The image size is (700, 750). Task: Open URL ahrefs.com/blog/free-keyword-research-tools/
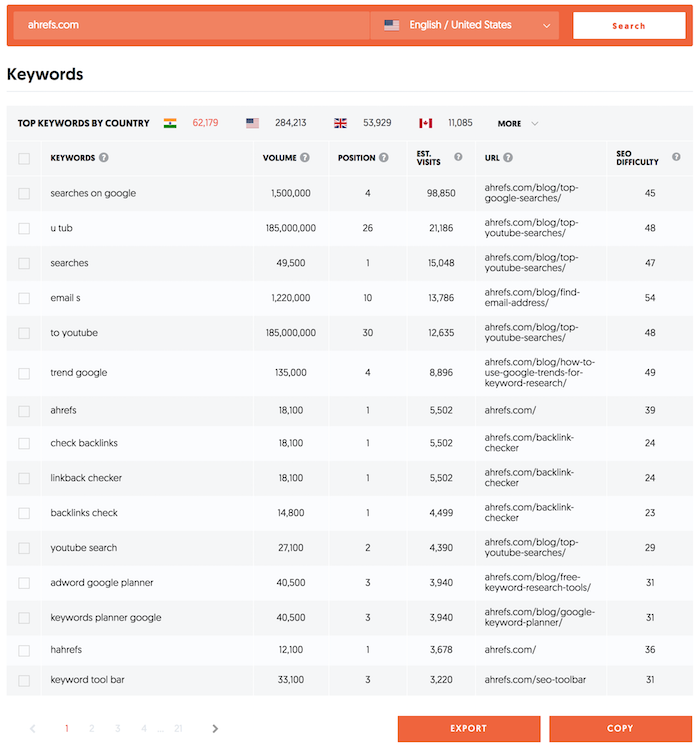[537, 582]
